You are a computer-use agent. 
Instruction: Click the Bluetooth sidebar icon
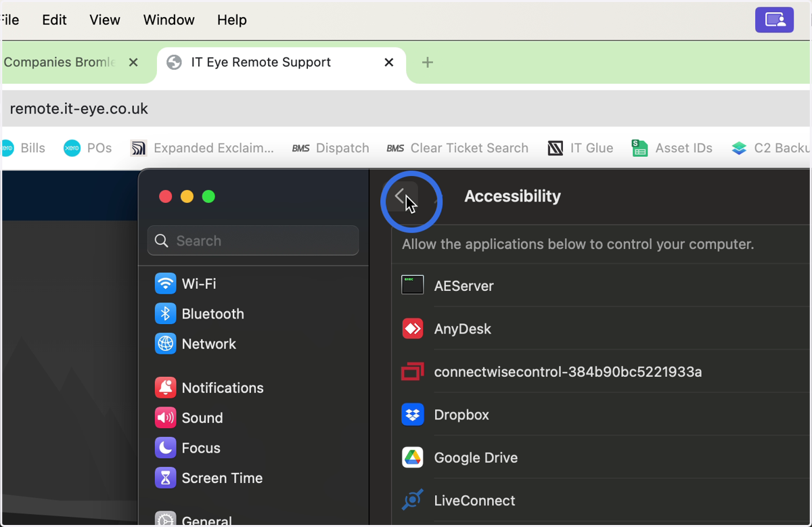click(x=165, y=314)
